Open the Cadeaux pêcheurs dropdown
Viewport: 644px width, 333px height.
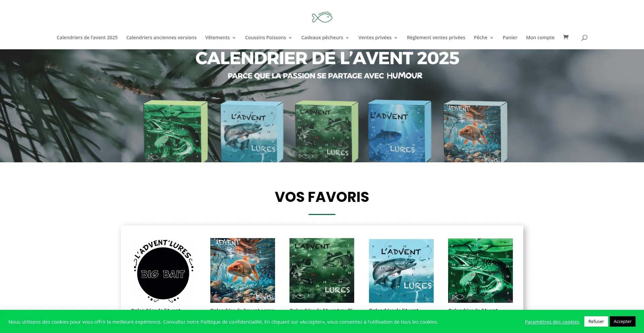tap(325, 38)
